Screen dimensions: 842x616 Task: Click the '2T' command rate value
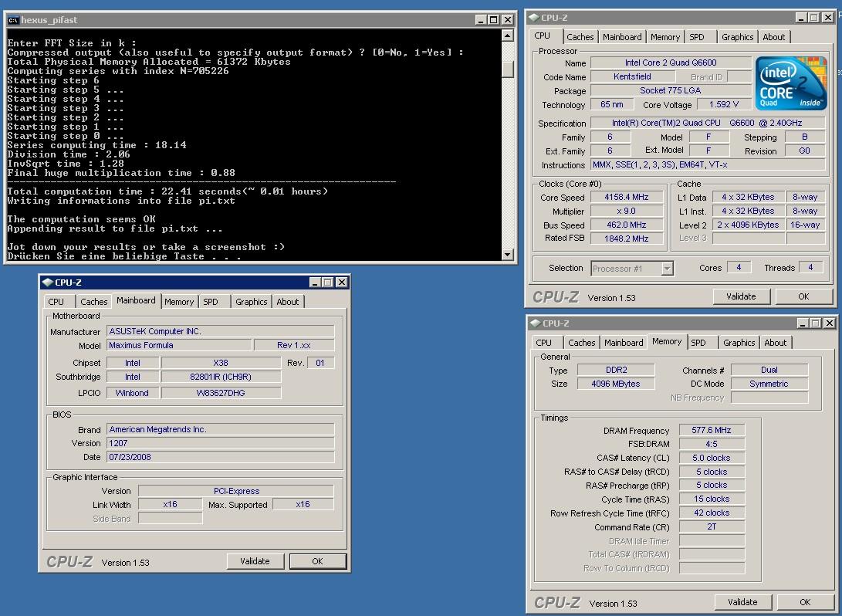pos(712,527)
